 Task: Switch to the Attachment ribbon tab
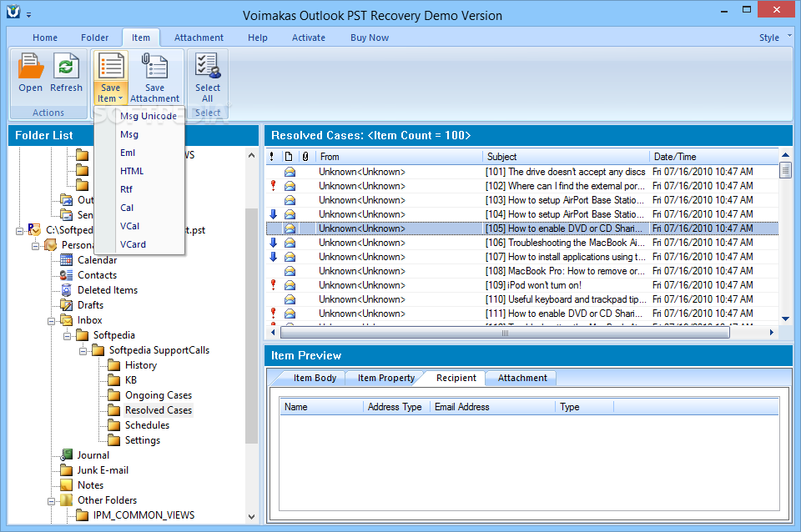[x=199, y=38]
